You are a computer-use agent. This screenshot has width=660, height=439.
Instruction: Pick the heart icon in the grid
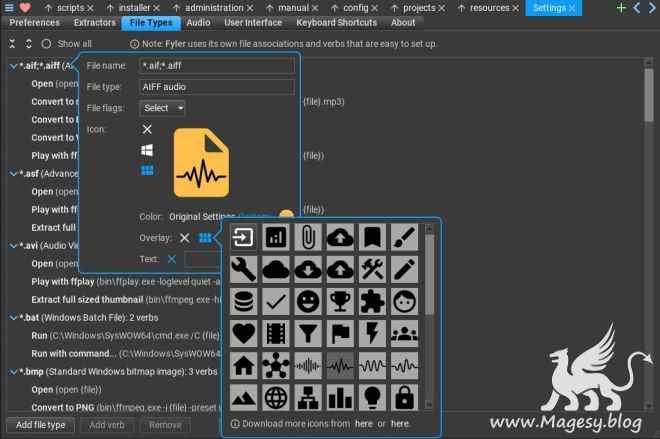click(243, 333)
